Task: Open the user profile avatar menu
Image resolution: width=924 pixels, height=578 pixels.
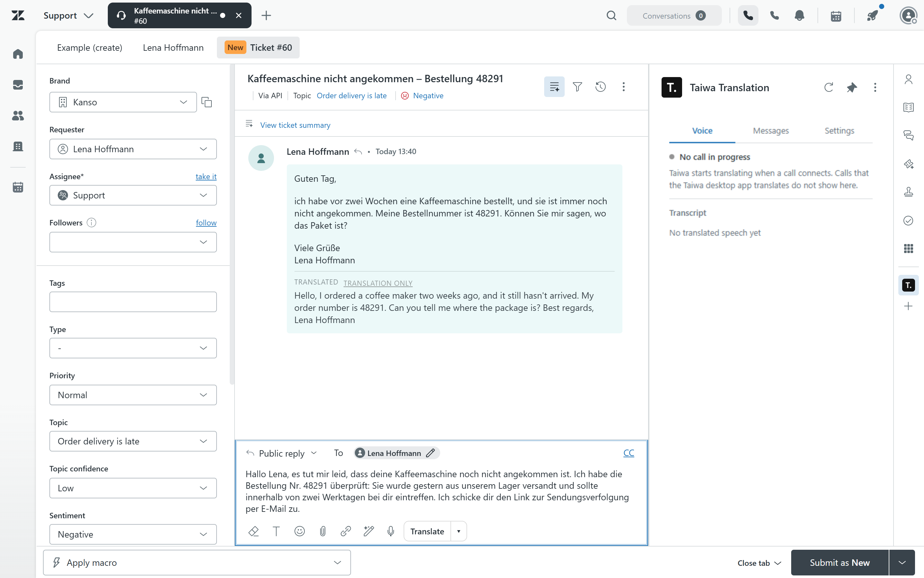Action: point(908,16)
